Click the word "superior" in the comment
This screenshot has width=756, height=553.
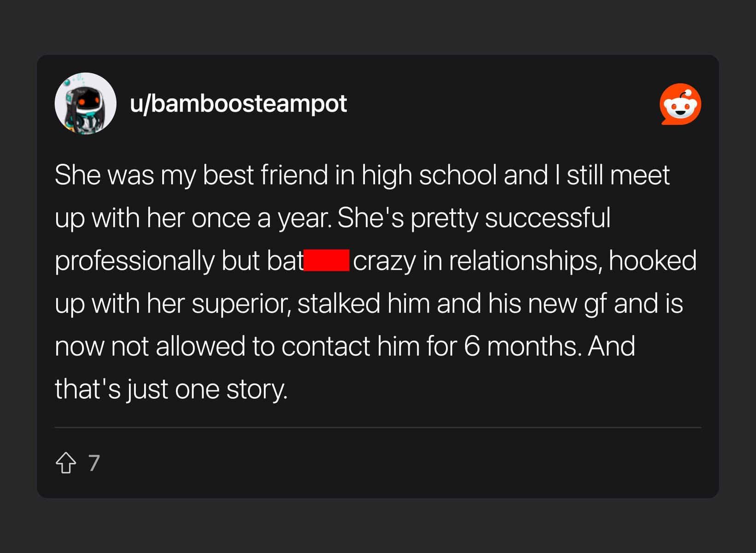click(240, 304)
